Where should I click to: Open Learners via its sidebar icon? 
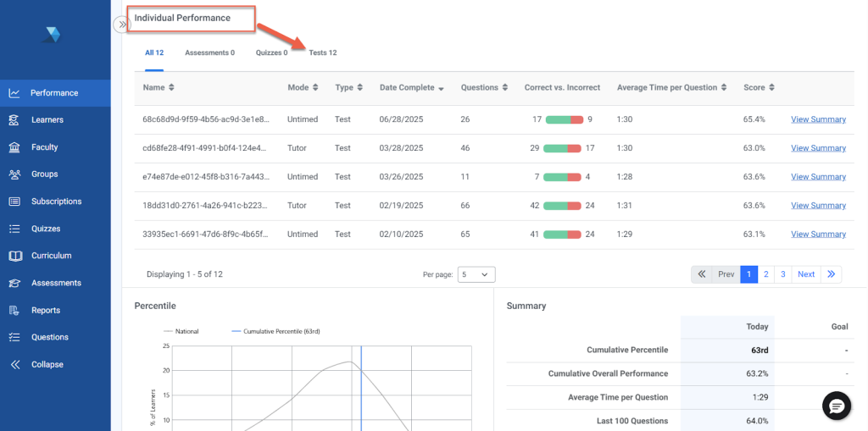(x=14, y=120)
